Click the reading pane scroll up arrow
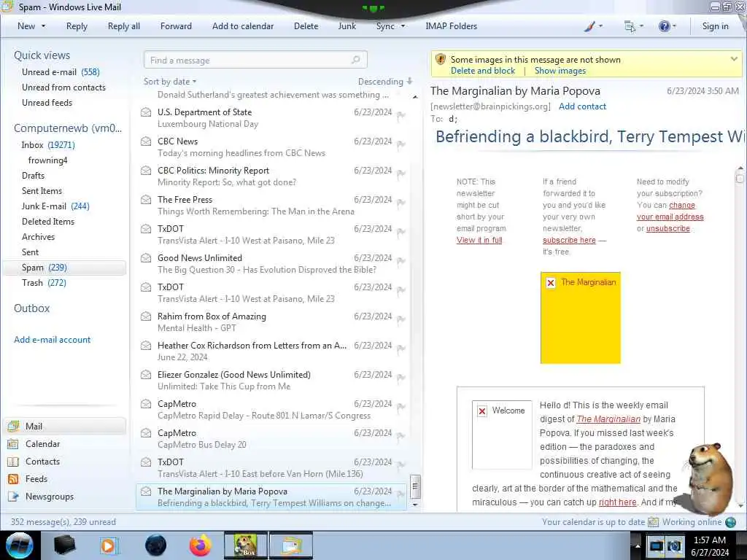747x560 pixels. point(740,168)
